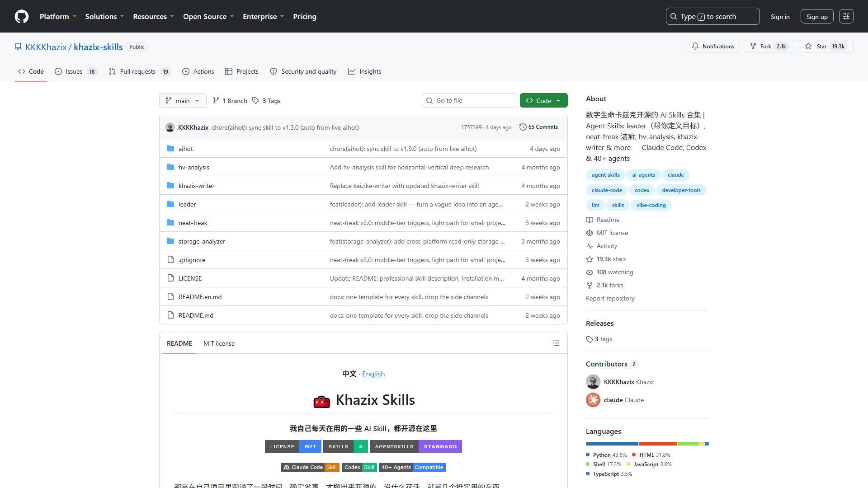Click the Readme book icon in About
The width and height of the screenshot is (868, 488).
(x=590, y=220)
